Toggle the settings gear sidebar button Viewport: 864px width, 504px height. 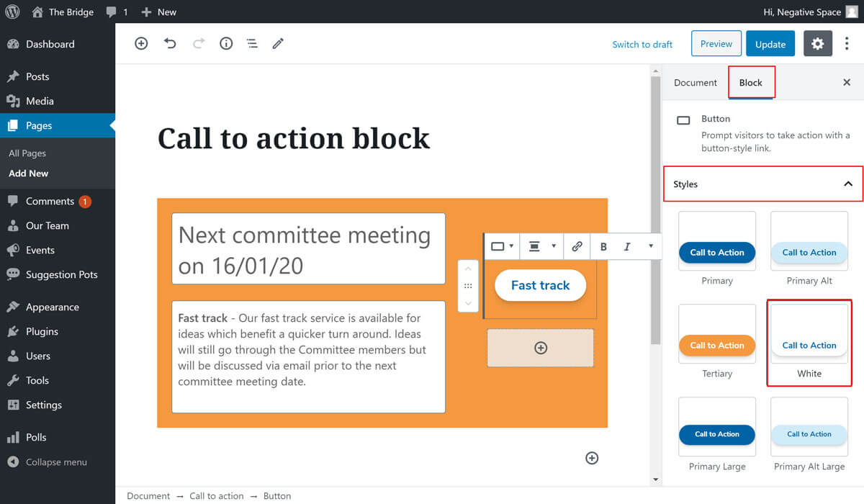point(817,44)
